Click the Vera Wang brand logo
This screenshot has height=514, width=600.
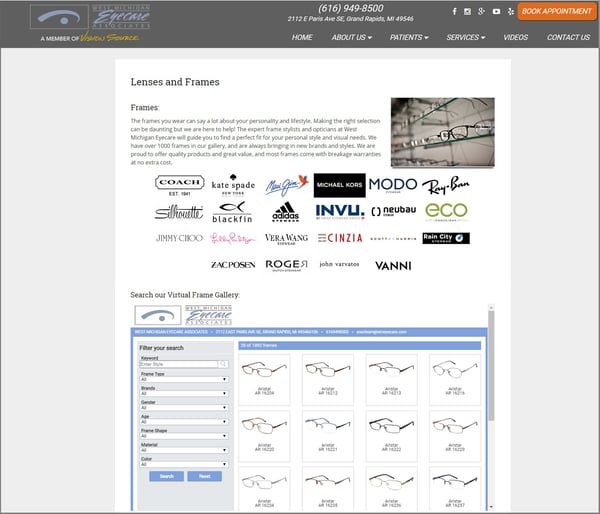click(x=286, y=239)
